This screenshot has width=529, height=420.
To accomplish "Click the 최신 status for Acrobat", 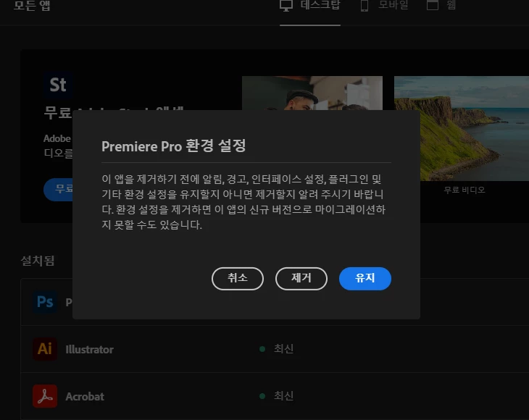I will [283, 396].
